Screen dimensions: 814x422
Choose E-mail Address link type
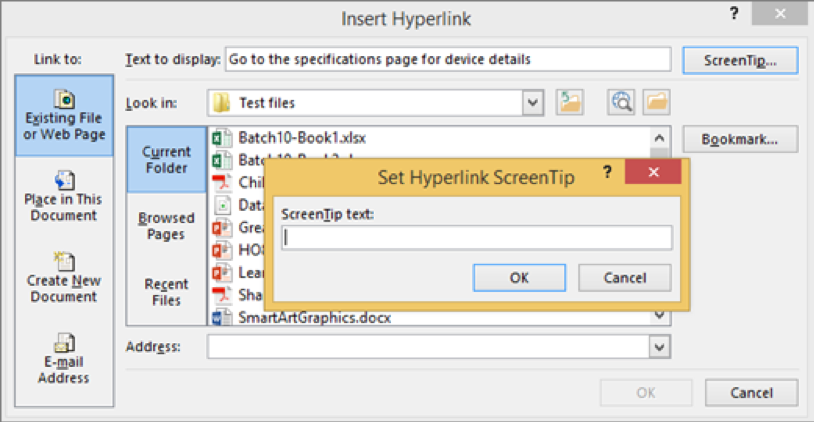tap(63, 359)
